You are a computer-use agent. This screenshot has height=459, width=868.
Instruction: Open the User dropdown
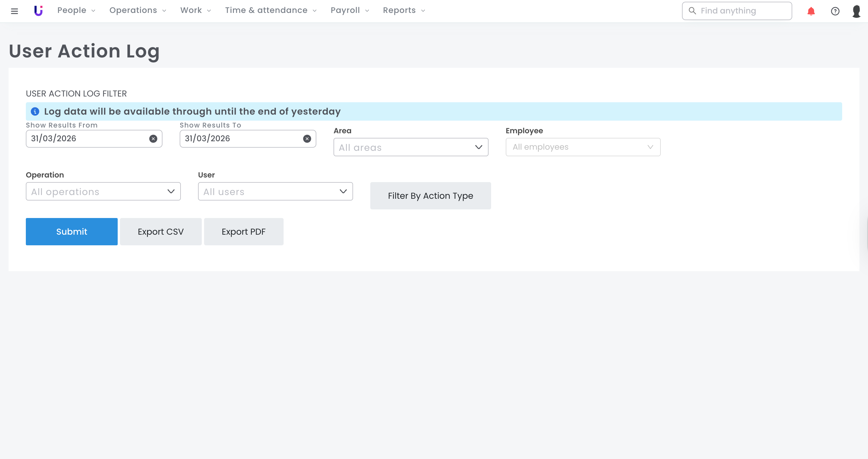[275, 192]
